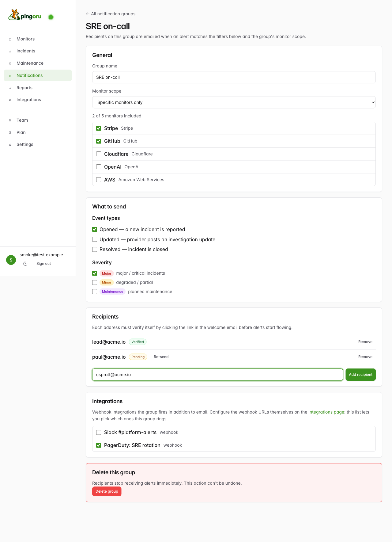
Task: Click the Group name input field
Action: pyautogui.click(x=234, y=77)
